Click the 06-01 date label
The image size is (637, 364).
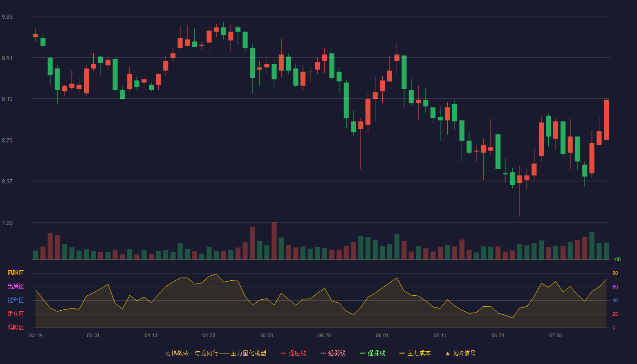[x=382, y=335]
